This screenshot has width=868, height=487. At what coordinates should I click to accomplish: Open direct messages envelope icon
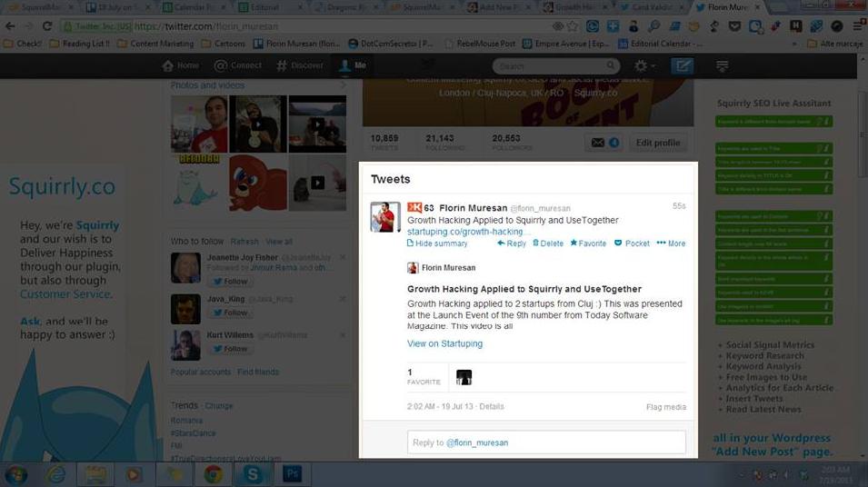click(598, 143)
